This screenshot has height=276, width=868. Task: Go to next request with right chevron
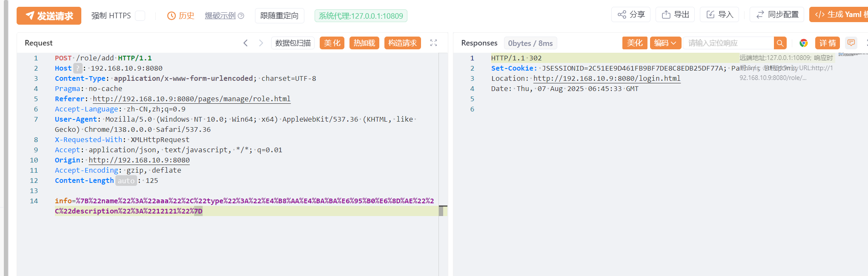click(261, 43)
